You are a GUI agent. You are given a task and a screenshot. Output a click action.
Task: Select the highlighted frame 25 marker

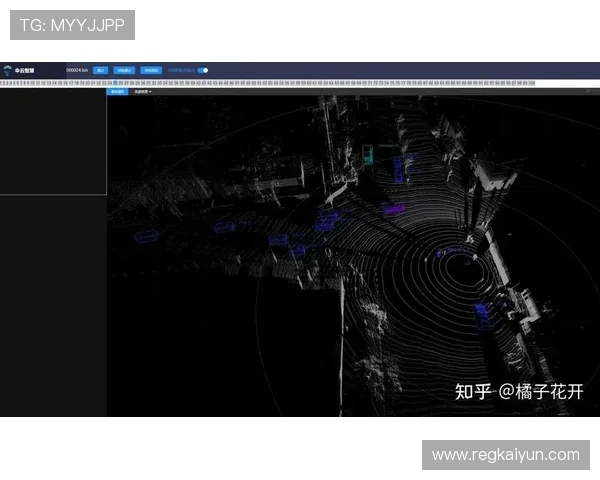(x=115, y=83)
